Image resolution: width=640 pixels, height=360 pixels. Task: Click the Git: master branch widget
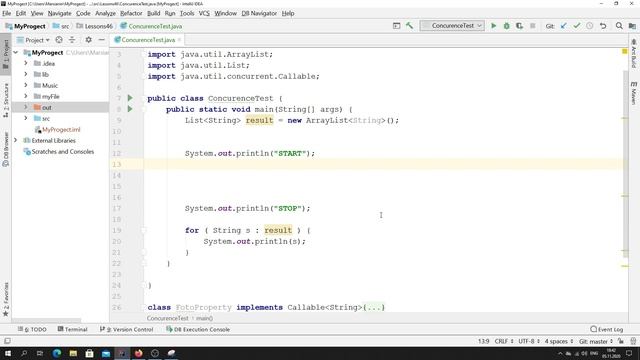596,341
